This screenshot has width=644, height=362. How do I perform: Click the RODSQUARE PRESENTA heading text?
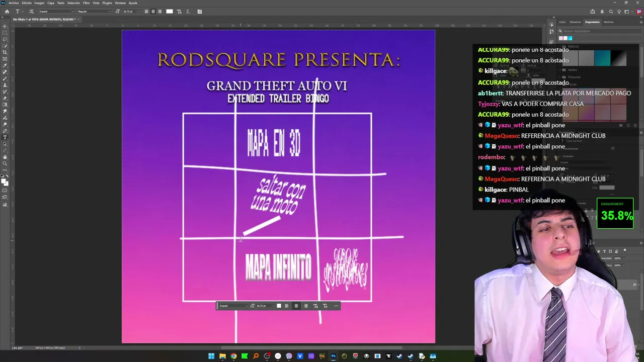coord(279,59)
